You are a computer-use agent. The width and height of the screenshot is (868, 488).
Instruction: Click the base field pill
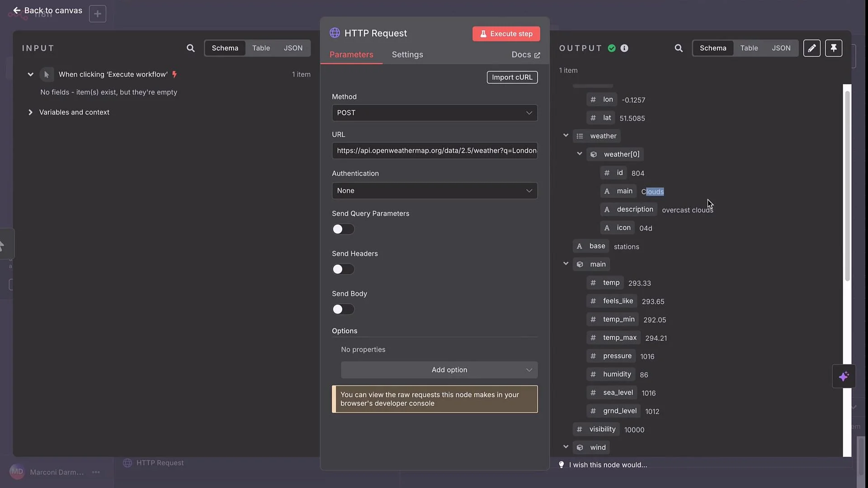[591, 246]
